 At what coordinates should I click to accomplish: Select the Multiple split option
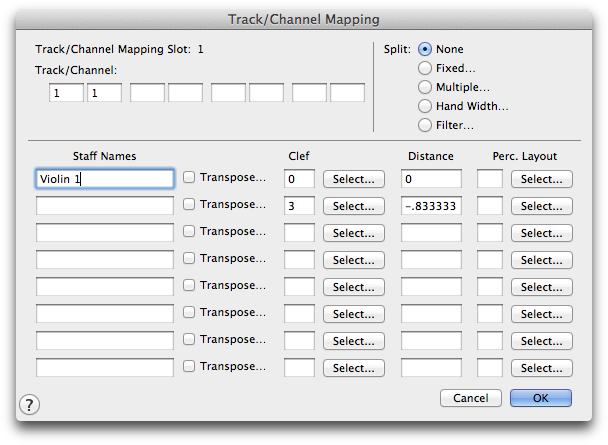coord(425,87)
